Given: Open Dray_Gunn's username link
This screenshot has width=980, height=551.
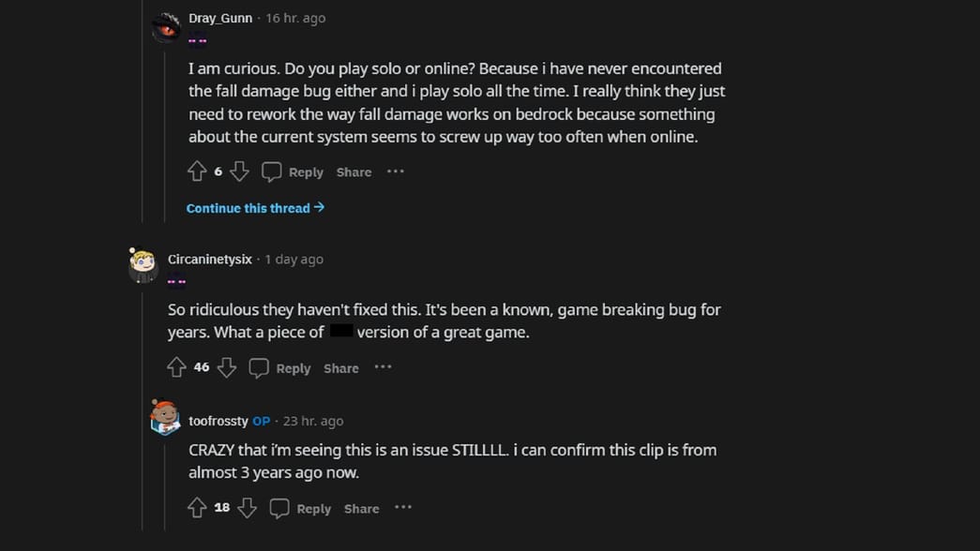Looking at the screenshot, I should click(219, 17).
